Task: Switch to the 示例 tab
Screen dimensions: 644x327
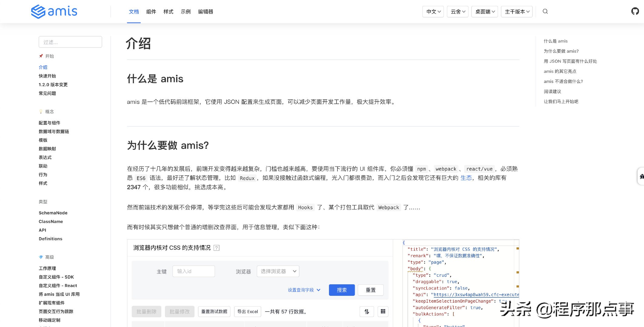Action: [186, 12]
